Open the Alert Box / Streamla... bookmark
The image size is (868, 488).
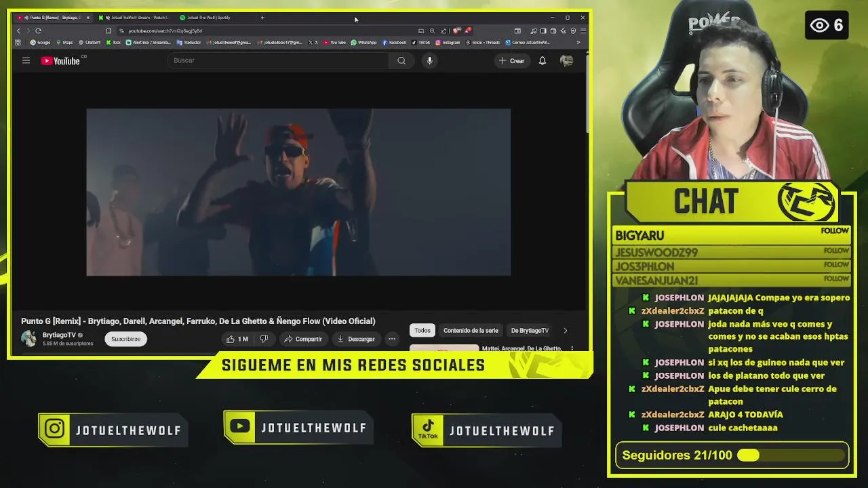[148, 42]
